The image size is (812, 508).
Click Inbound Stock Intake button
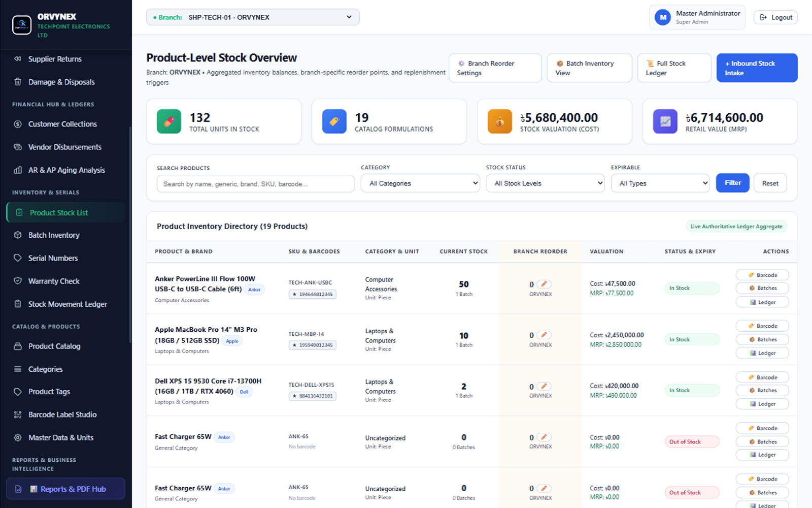(x=757, y=68)
